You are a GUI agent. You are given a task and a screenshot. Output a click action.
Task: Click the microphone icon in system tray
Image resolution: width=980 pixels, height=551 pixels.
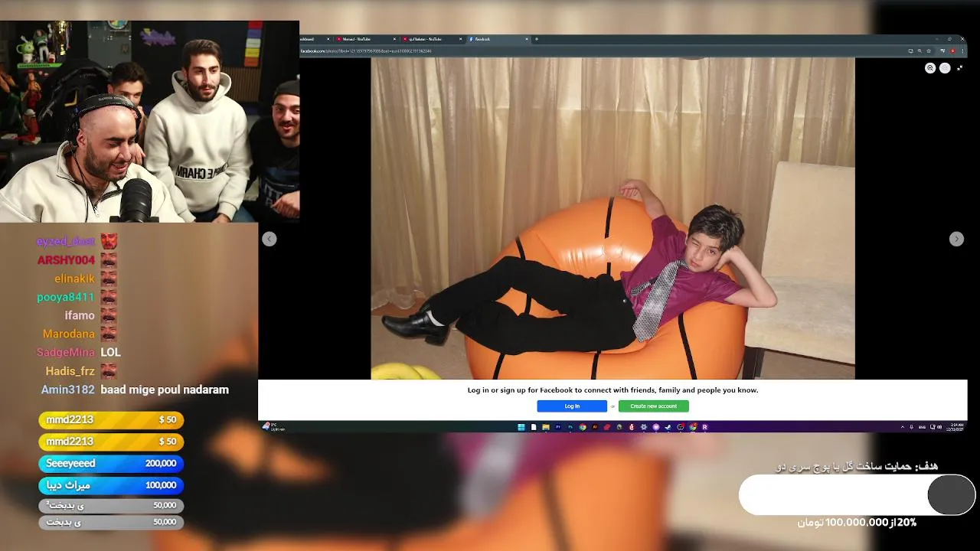tap(911, 427)
